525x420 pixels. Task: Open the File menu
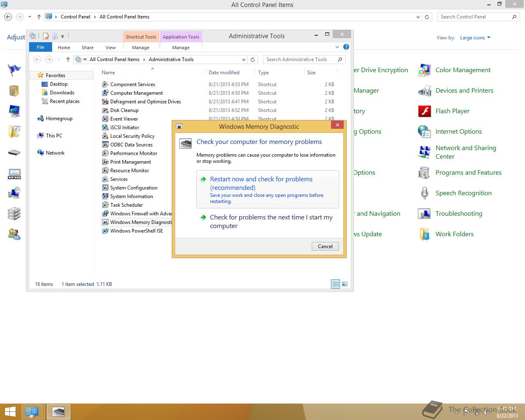point(41,47)
